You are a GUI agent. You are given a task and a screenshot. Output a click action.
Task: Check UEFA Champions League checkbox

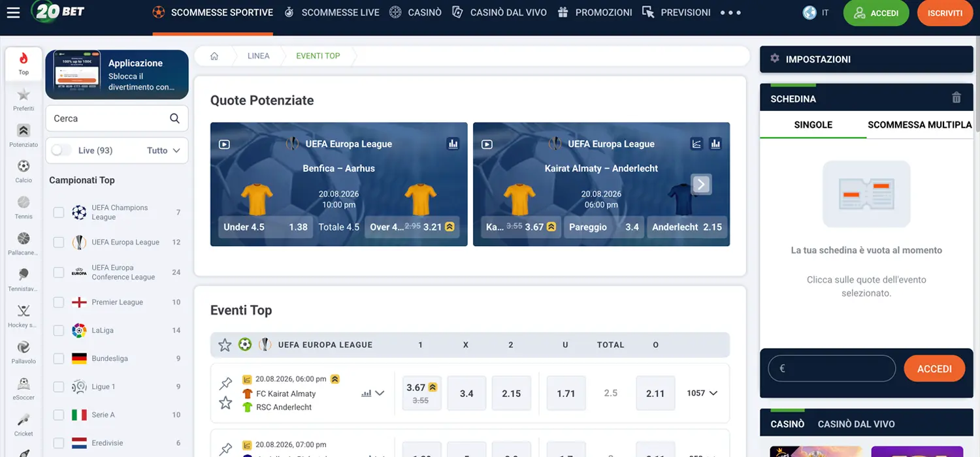pyautogui.click(x=59, y=212)
